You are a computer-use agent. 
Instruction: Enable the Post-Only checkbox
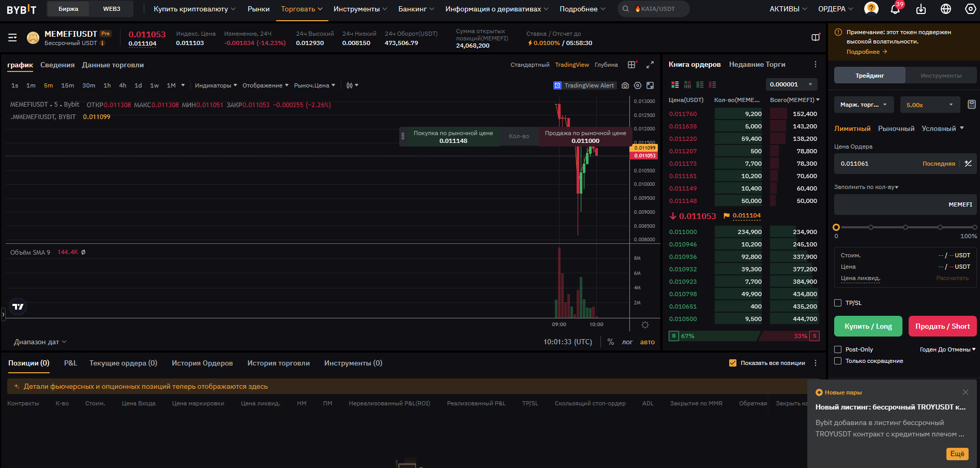[838, 349]
